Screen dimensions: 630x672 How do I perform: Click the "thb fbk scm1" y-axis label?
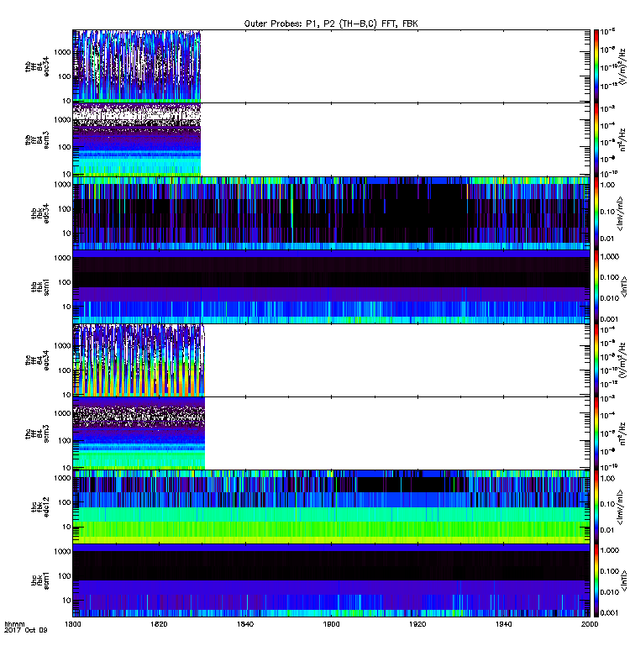(x=40, y=286)
